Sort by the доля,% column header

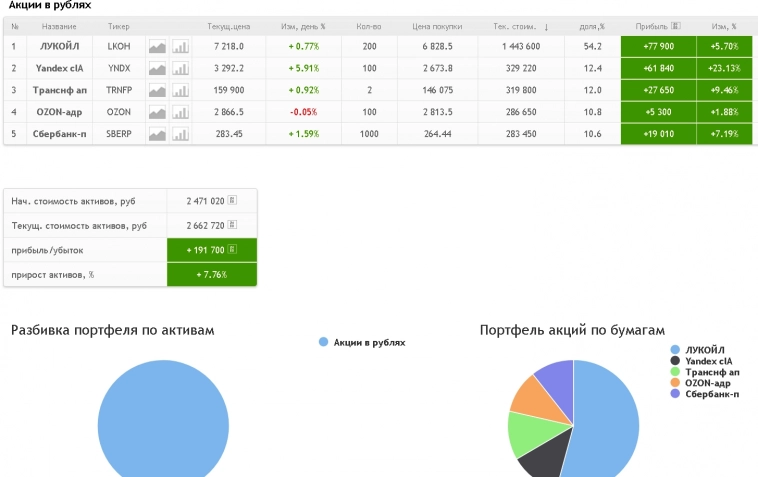pos(592,25)
